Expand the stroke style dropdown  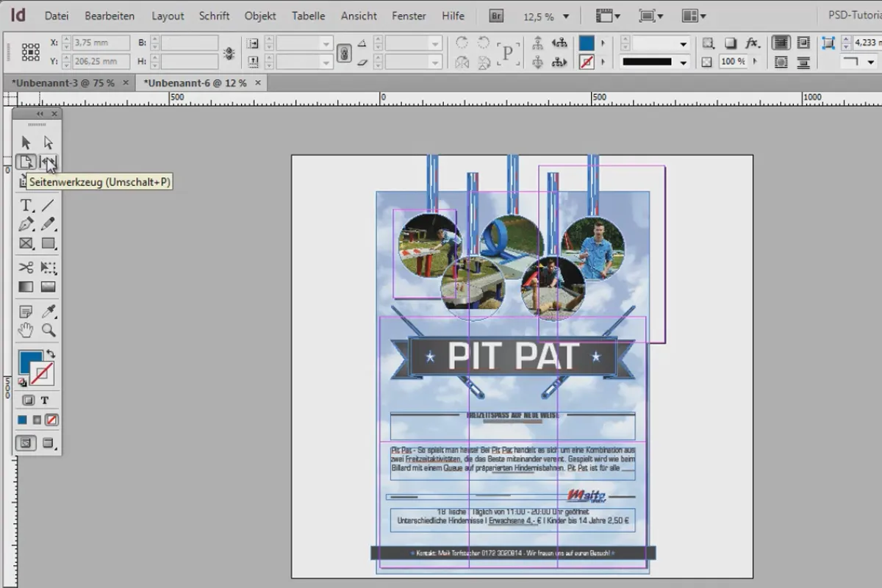(684, 62)
